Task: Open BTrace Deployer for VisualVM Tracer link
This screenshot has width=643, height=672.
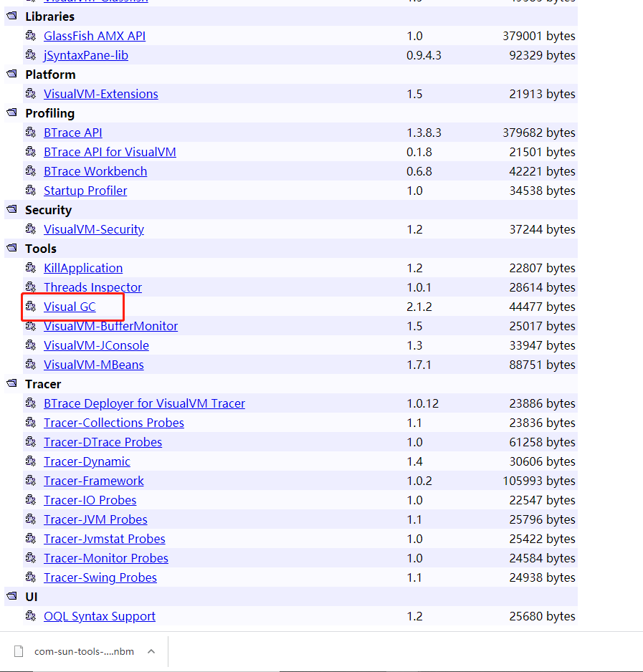Action: coord(144,404)
